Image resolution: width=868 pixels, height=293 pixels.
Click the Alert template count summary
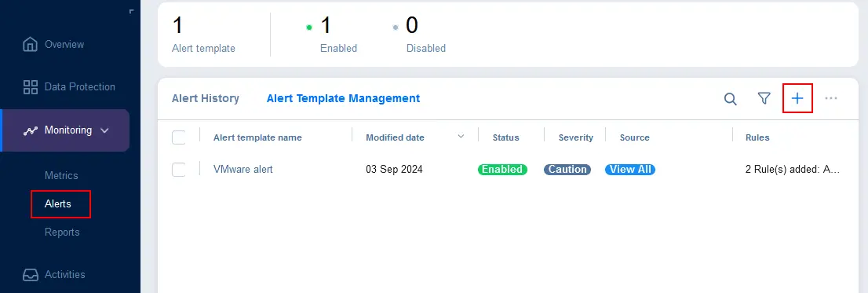[203, 35]
